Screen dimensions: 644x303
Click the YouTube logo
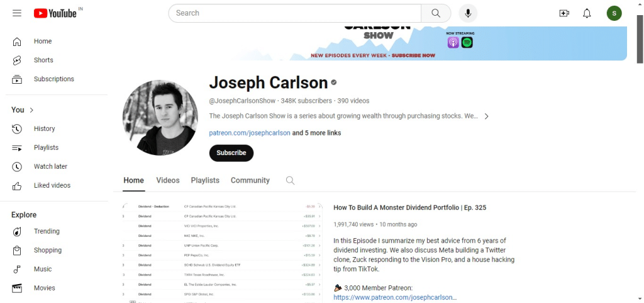(55, 14)
